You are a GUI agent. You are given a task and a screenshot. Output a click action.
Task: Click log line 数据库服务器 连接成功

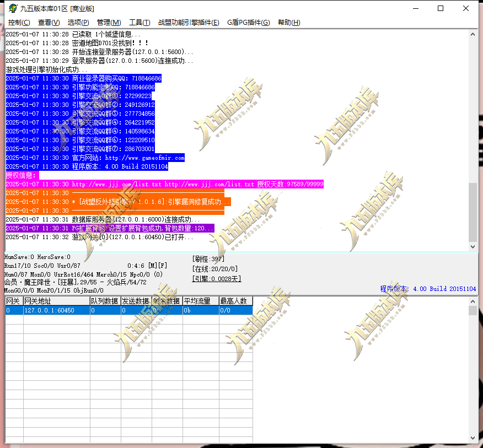[x=103, y=219]
